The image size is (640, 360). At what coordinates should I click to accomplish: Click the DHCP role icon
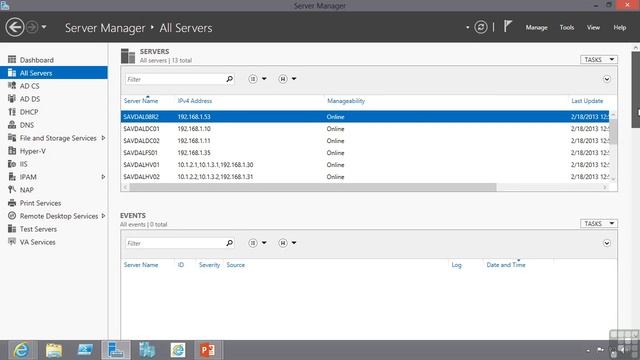[12, 112]
